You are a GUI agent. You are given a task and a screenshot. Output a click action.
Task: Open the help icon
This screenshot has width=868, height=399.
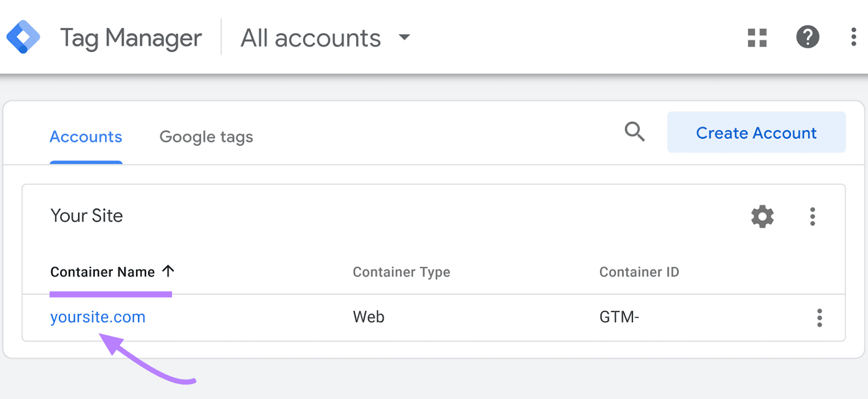807,37
